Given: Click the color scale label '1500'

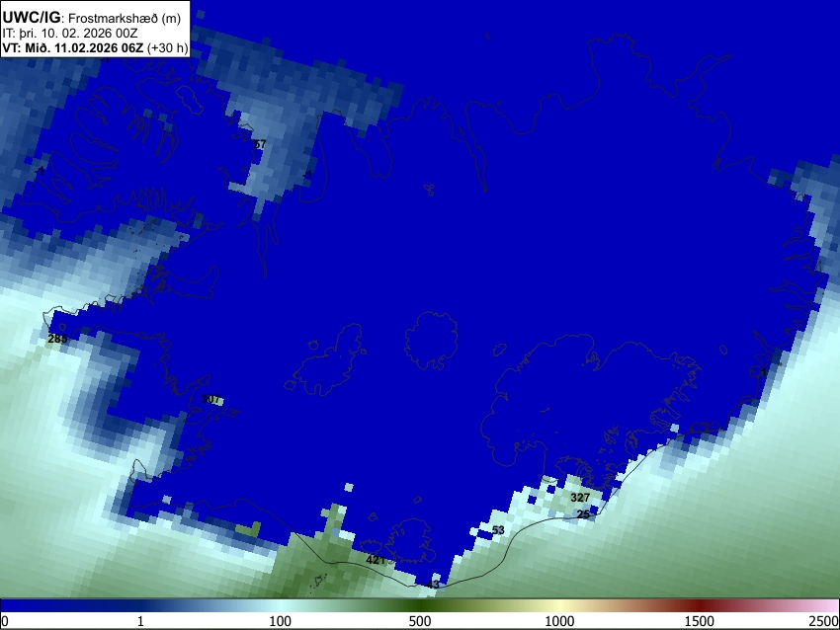Looking at the screenshot, I should 700,621.
